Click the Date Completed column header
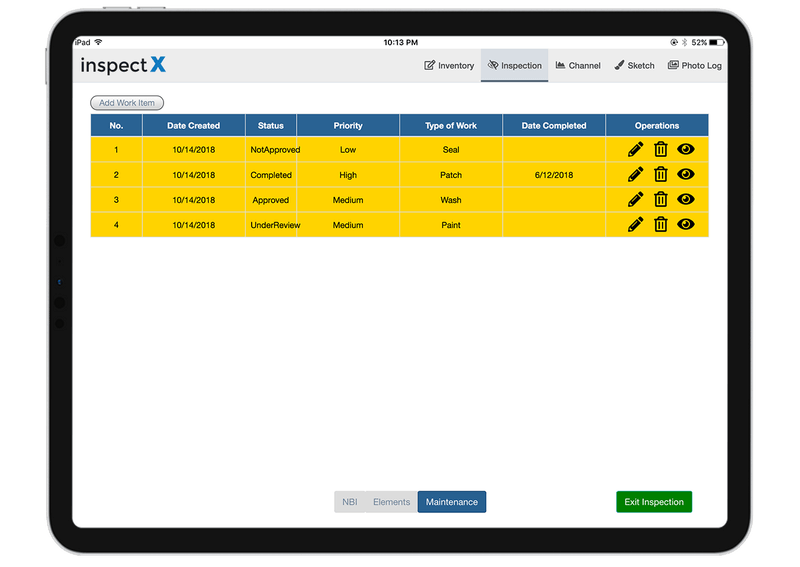The image size is (800, 567). pos(554,126)
